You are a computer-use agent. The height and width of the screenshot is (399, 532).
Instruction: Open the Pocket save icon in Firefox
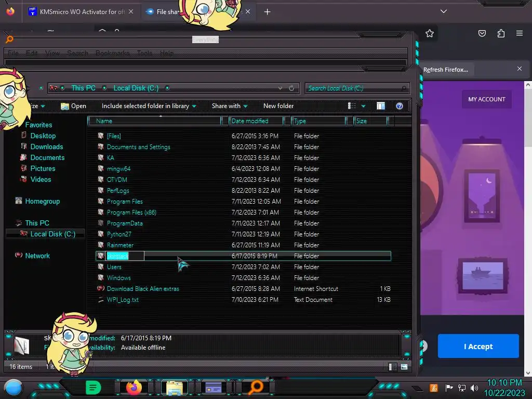coord(482,33)
